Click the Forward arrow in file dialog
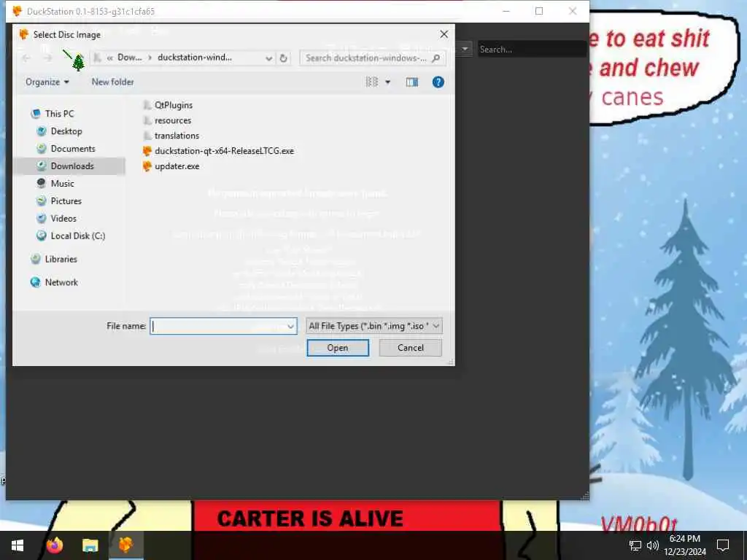This screenshot has width=747, height=560. (x=47, y=58)
